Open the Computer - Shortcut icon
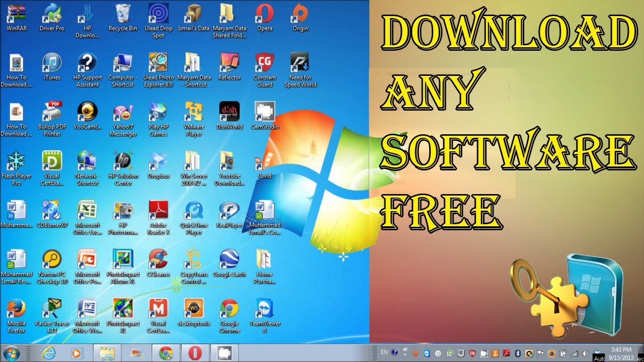Image resolution: width=644 pixels, height=362 pixels. coord(123,70)
